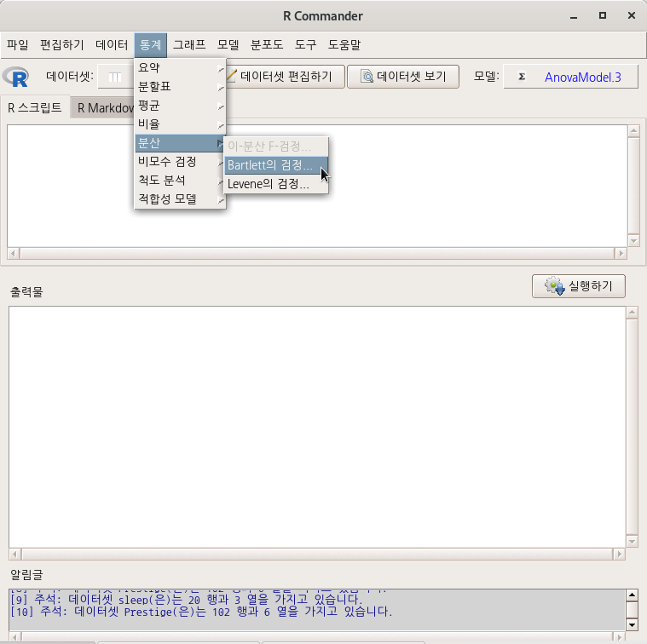Open the 그래프 menu

[189, 44]
